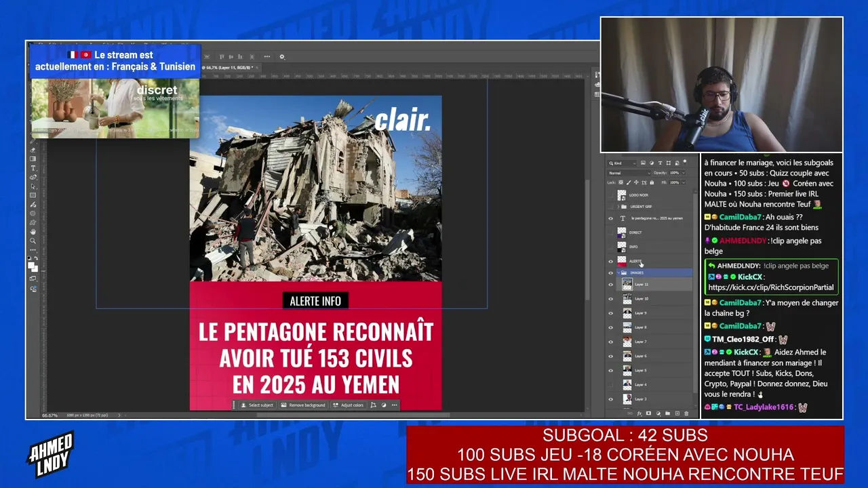Filter layers by pixel layers icon
The image size is (868, 488).
click(643, 163)
